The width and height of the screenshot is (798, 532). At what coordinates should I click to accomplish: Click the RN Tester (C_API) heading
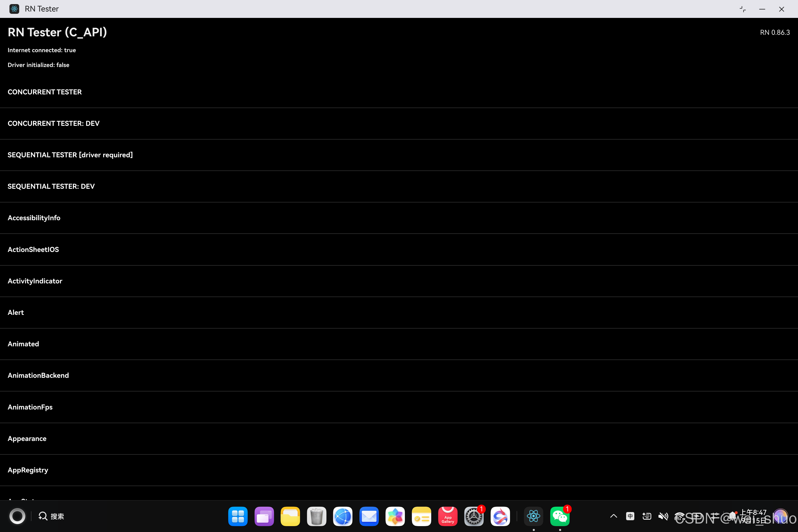[57, 32]
